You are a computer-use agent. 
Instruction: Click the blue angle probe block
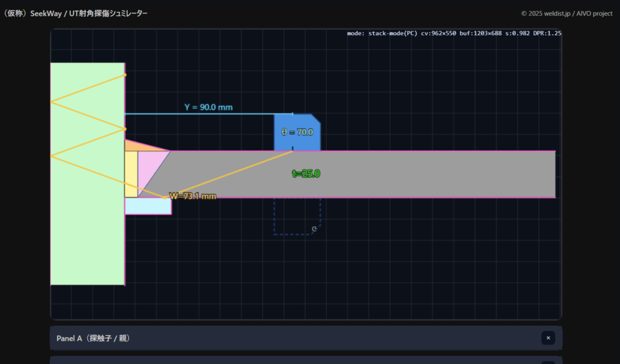click(x=297, y=140)
